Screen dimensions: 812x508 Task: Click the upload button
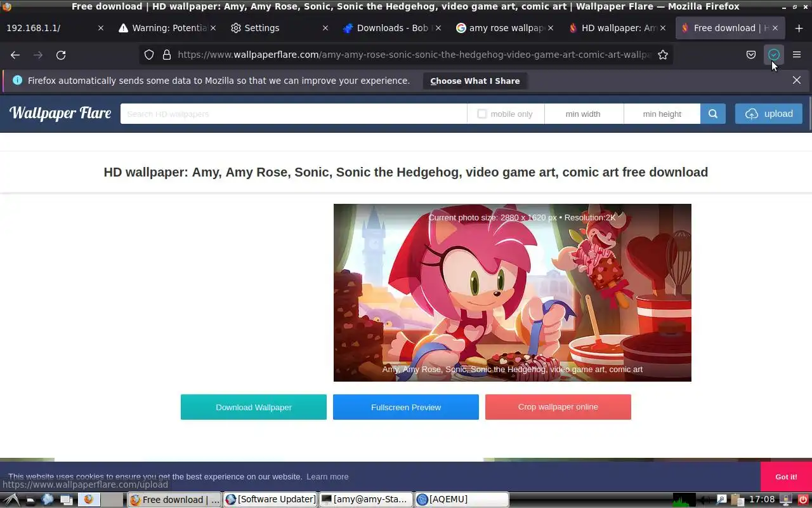click(x=769, y=114)
